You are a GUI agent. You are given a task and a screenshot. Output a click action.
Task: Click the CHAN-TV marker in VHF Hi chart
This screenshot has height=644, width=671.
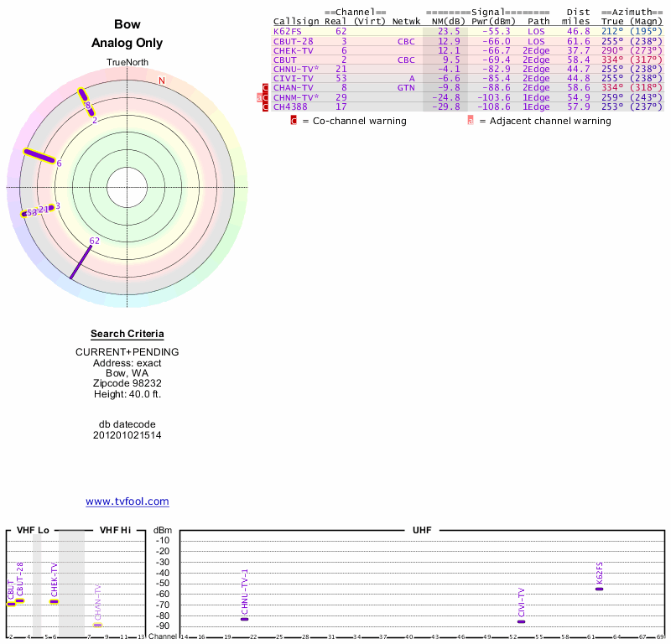tap(97, 625)
